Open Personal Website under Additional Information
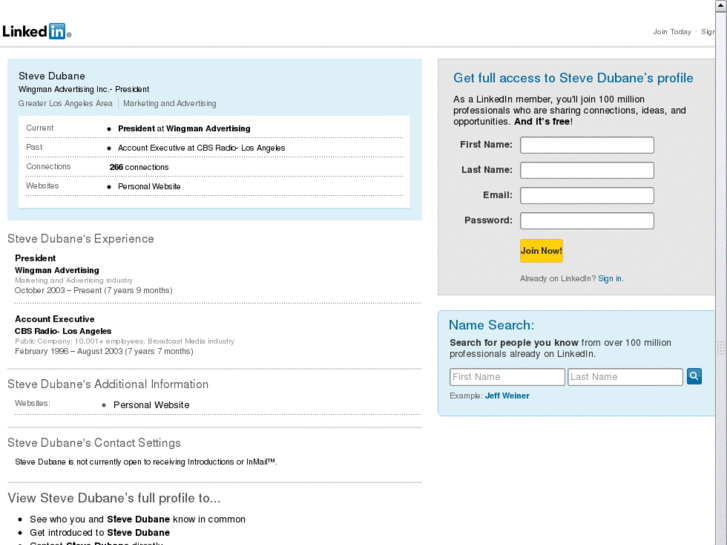Screen dimensions: 727x545 151,405
